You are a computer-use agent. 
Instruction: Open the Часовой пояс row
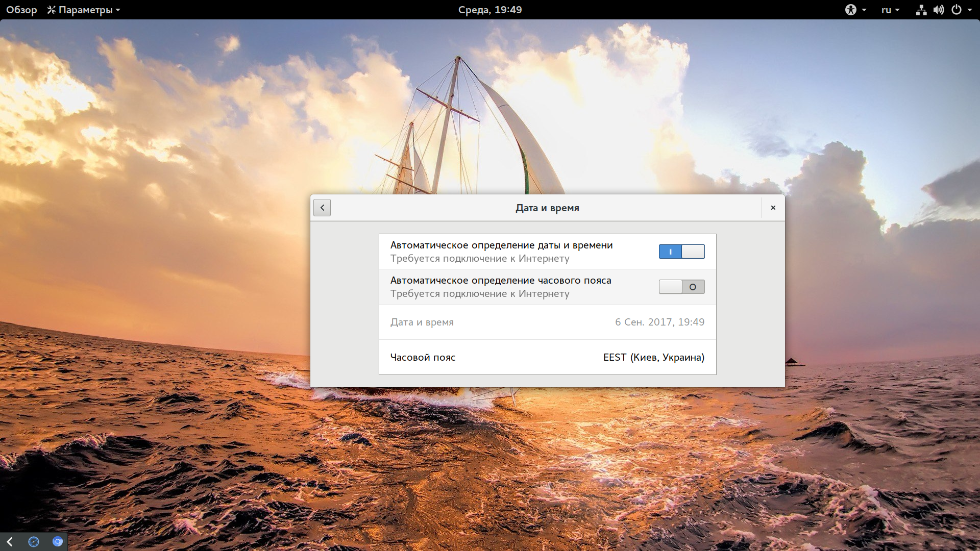pyautogui.click(x=547, y=357)
